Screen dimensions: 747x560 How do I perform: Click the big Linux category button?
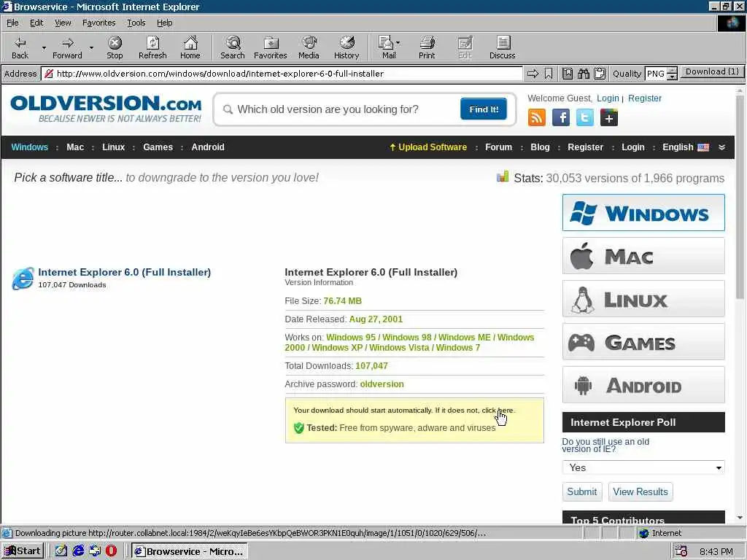643,299
